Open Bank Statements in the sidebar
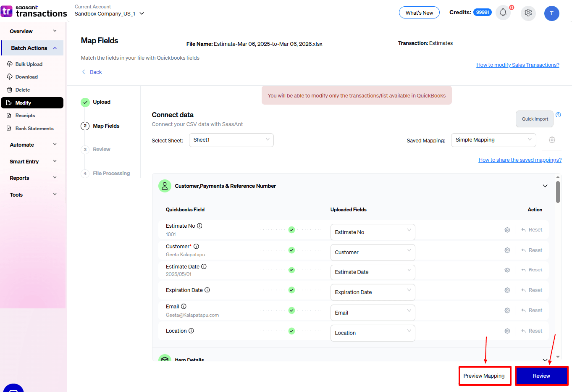 click(x=34, y=129)
